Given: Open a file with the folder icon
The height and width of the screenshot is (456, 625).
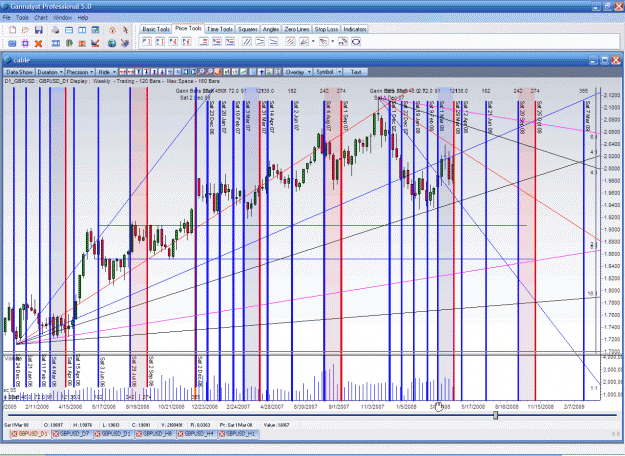Looking at the screenshot, I should click(25, 30).
